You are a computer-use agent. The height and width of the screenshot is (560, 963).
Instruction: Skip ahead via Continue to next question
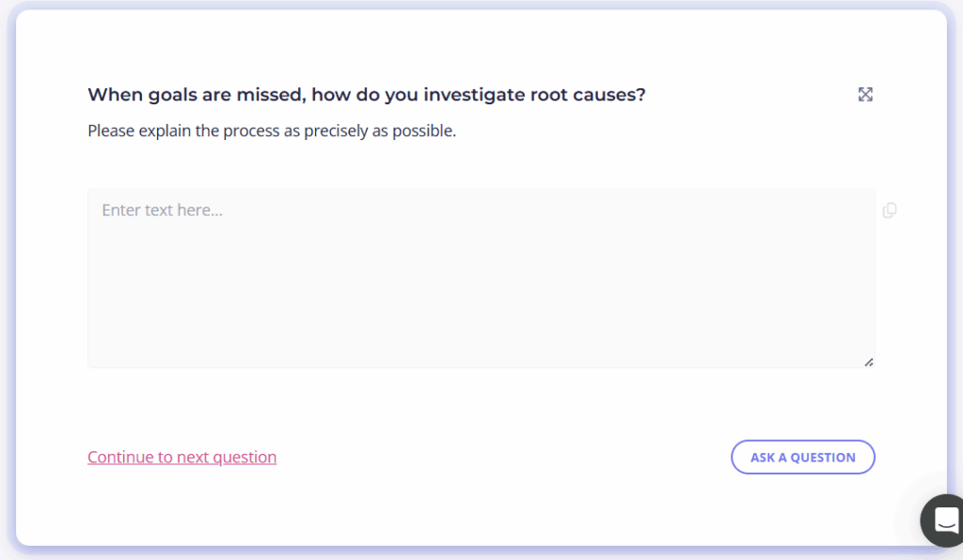pyautogui.click(x=182, y=458)
